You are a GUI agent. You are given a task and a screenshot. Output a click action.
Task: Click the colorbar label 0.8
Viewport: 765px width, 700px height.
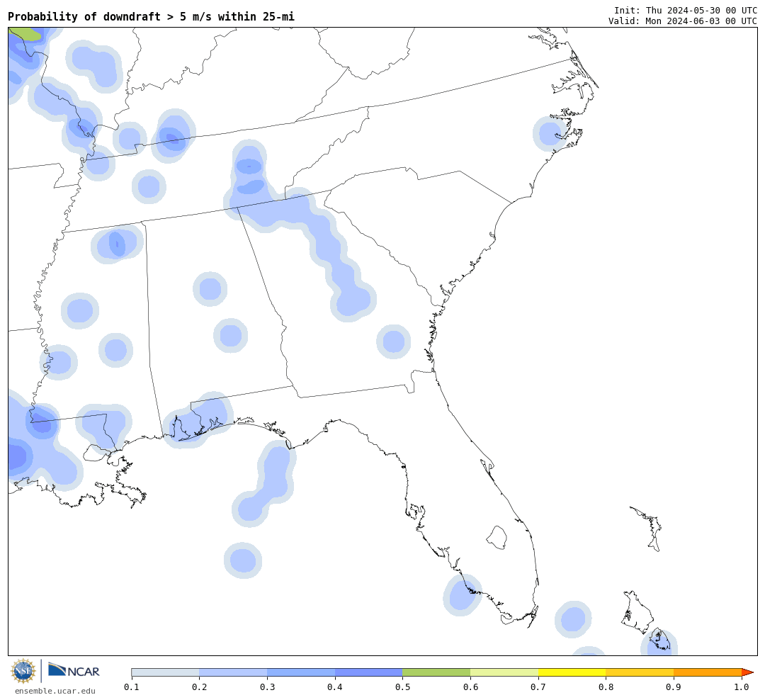pos(606,687)
